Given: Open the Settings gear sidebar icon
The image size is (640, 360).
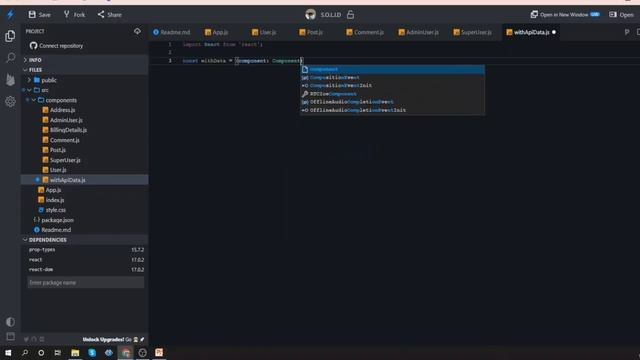Looking at the screenshot, I should [11, 101].
